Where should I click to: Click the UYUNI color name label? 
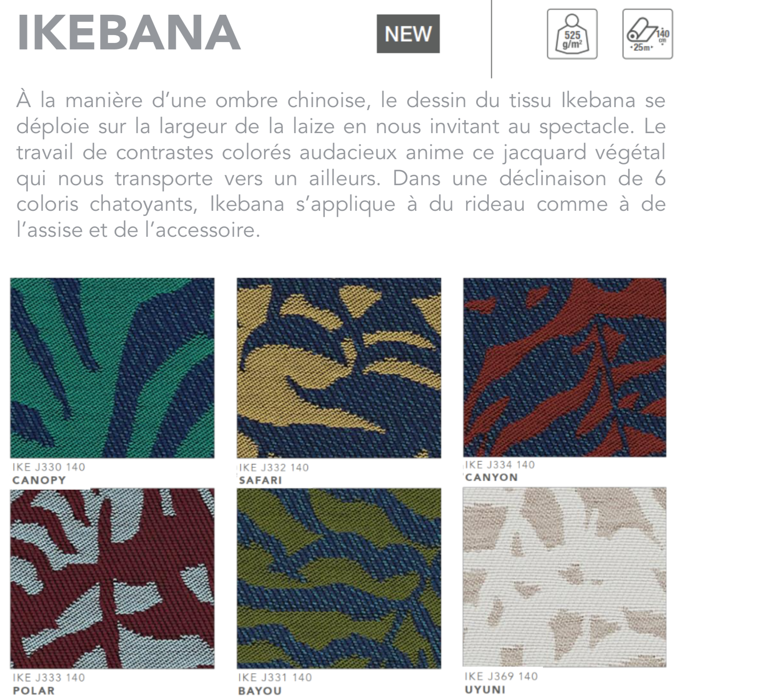(485, 689)
